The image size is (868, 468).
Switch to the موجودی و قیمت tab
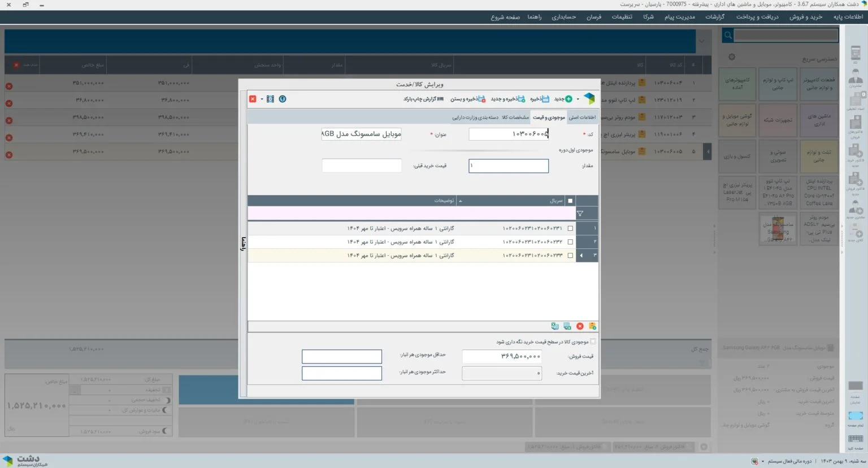pos(549,117)
